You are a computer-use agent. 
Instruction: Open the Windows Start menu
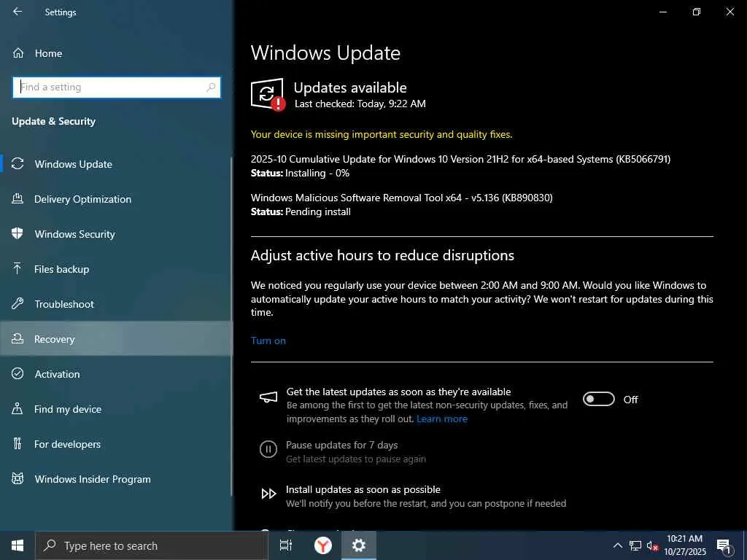tap(18, 545)
